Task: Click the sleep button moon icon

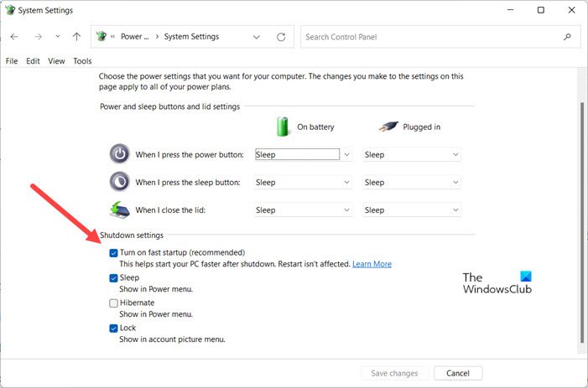Action: 120,182
